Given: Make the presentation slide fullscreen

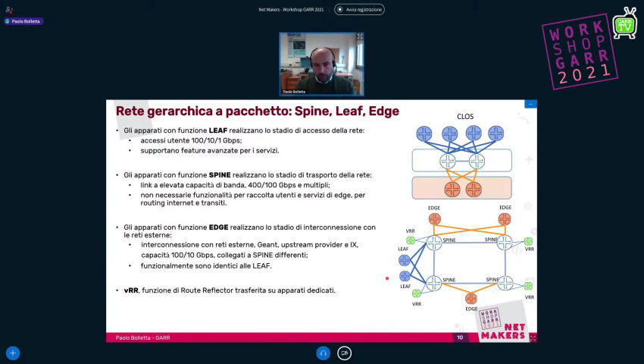Looking at the screenshot, I should (533, 338).
